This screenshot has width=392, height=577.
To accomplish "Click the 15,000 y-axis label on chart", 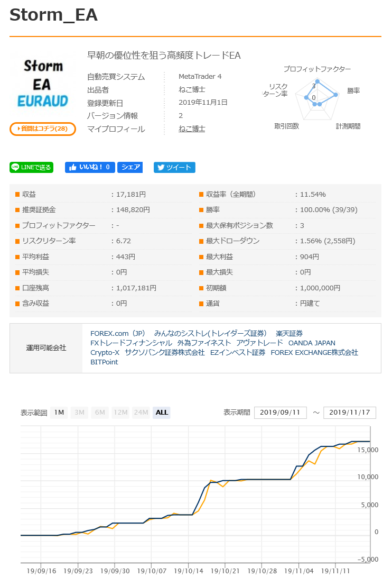I will point(368,450).
